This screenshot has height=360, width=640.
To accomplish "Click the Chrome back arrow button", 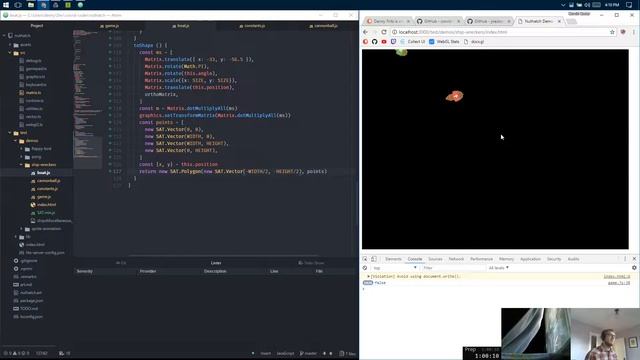I will [x=365, y=32].
